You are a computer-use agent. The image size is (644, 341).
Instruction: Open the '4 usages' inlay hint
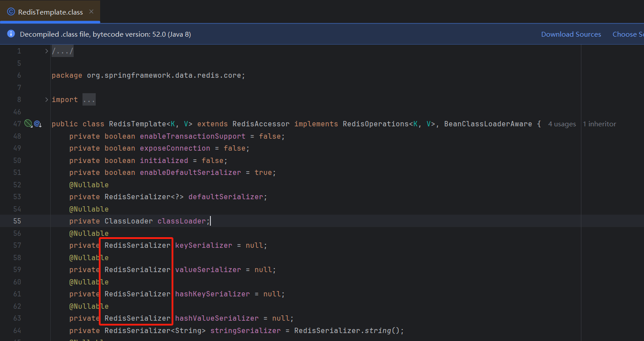click(x=562, y=124)
